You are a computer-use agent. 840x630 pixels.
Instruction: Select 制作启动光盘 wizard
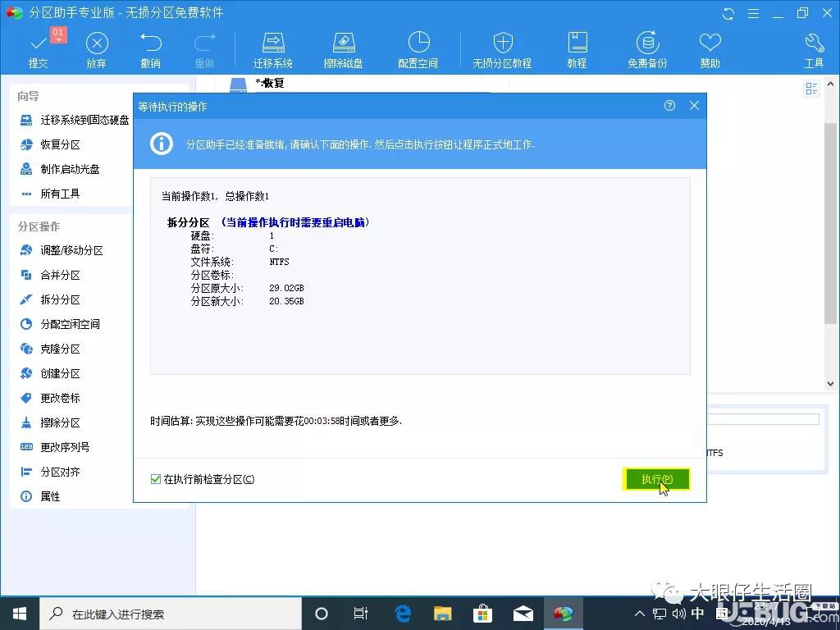59,169
